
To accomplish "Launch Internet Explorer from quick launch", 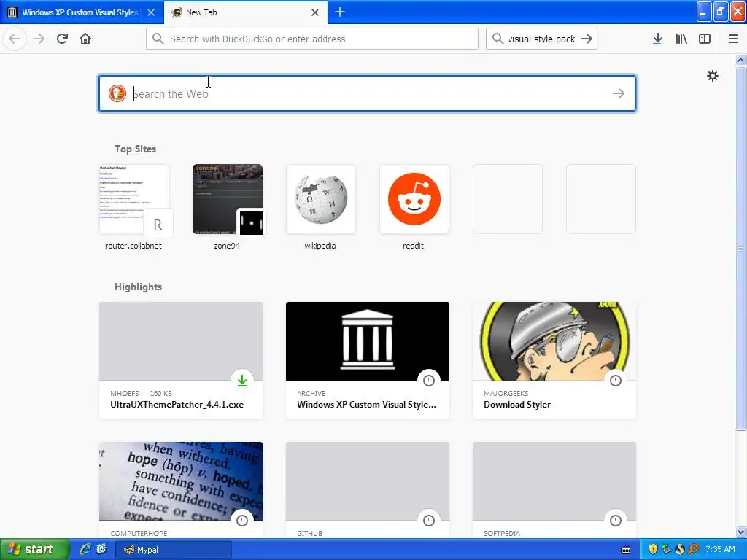I will tap(85, 550).
